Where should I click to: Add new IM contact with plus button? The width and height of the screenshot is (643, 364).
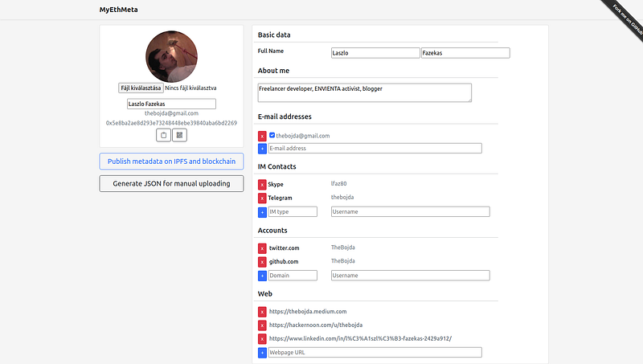(262, 211)
